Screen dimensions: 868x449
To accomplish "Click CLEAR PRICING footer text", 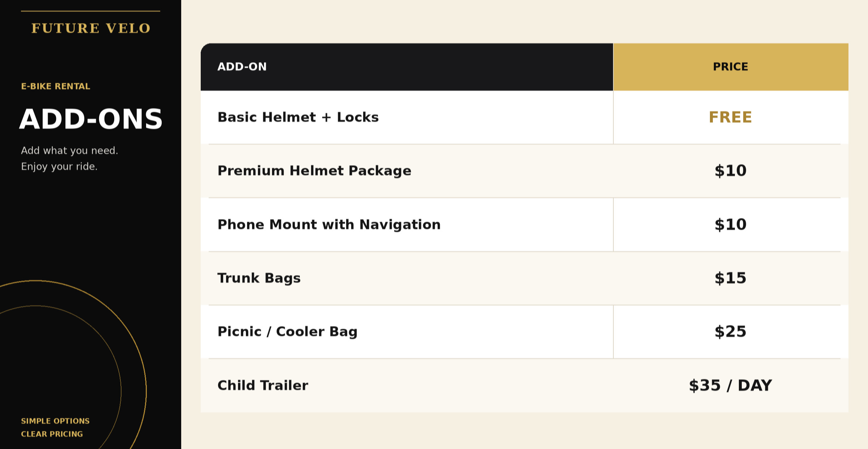I will [52, 434].
